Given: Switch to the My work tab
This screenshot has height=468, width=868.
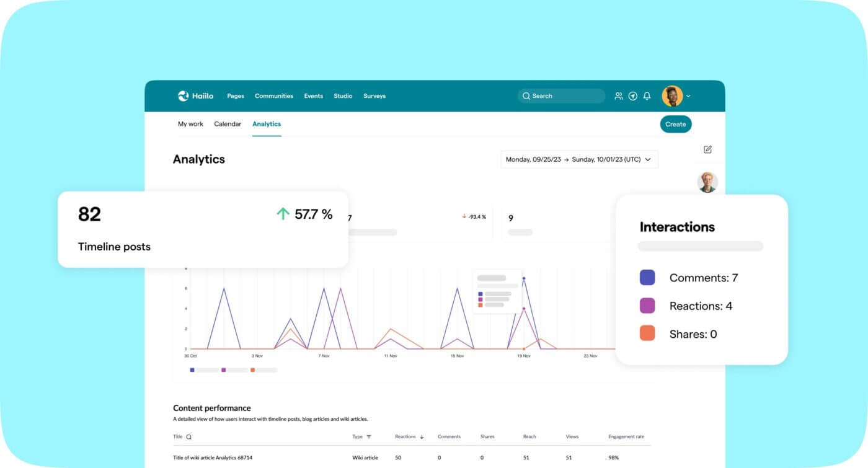Looking at the screenshot, I should (190, 124).
